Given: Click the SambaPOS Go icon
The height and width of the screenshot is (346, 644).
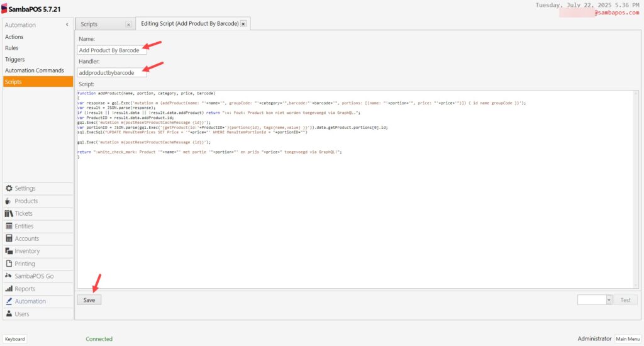Looking at the screenshot, I should [x=8, y=276].
